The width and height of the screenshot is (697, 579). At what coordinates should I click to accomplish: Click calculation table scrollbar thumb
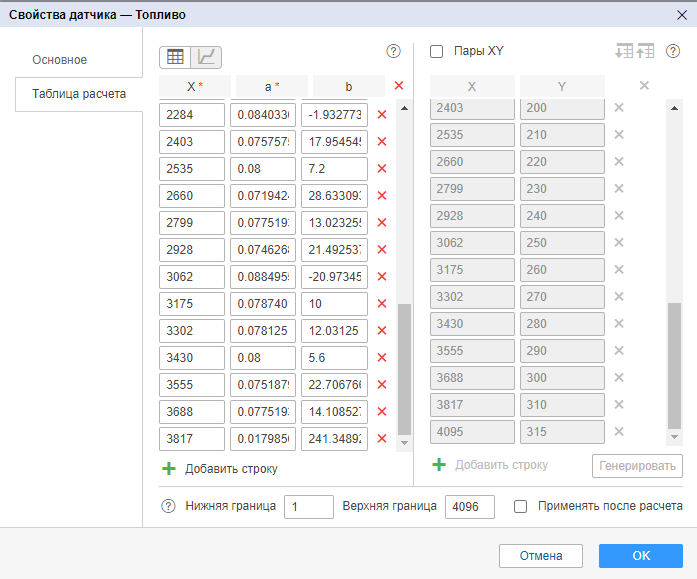click(404, 369)
